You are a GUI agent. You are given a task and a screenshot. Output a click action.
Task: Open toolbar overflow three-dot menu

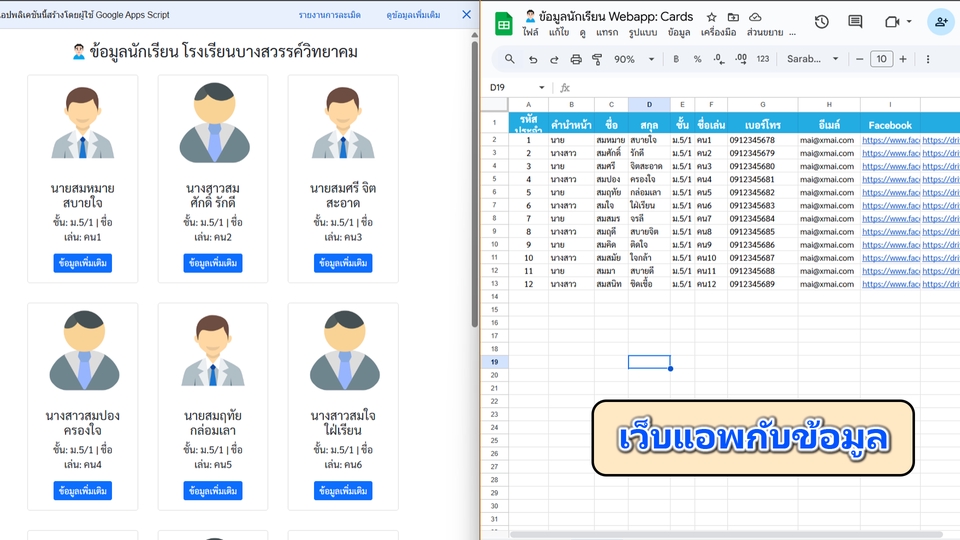click(928, 59)
